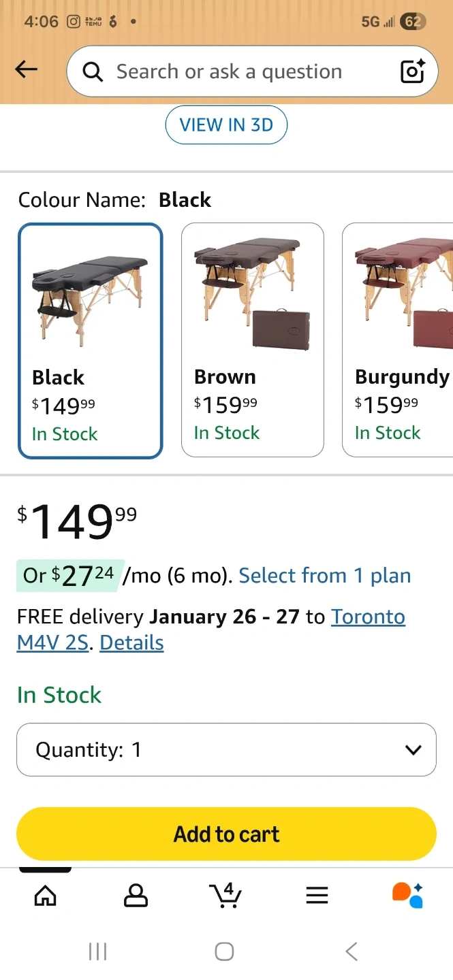This screenshot has width=453, height=980.
Task: Launch the Rufus AI assistant icon
Action: click(407, 896)
